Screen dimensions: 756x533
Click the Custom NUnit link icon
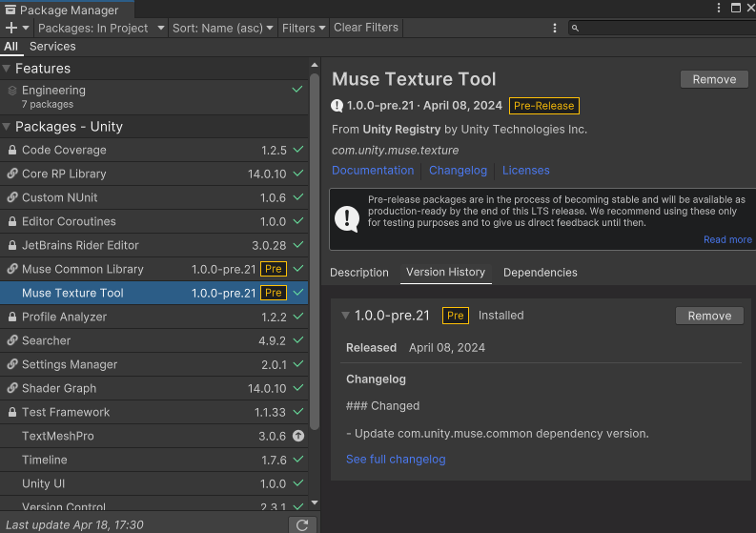12,197
